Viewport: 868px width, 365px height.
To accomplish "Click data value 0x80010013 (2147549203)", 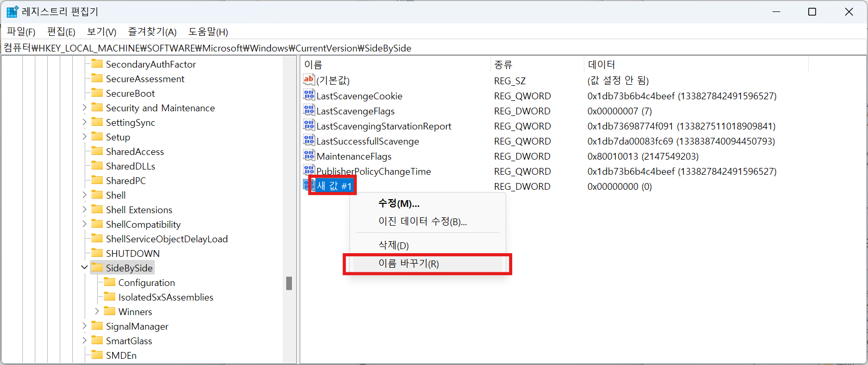I will [643, 156].
